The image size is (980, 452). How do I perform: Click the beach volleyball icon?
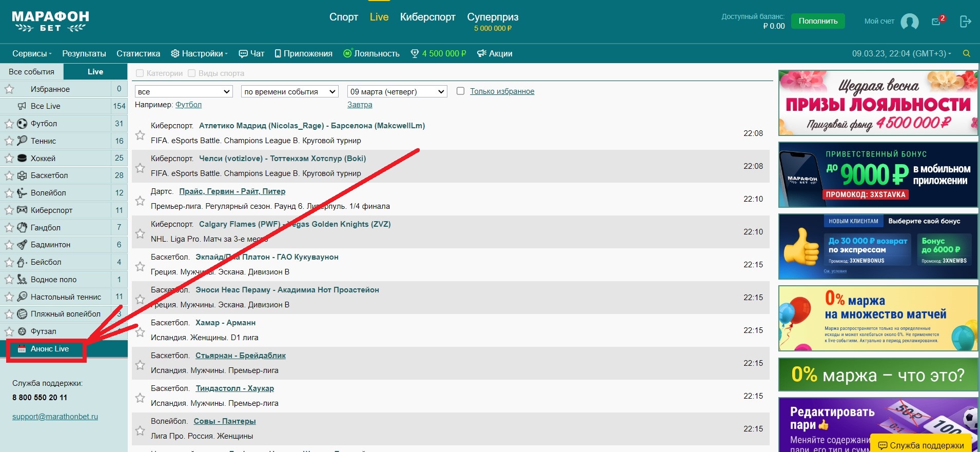[22, 314]
